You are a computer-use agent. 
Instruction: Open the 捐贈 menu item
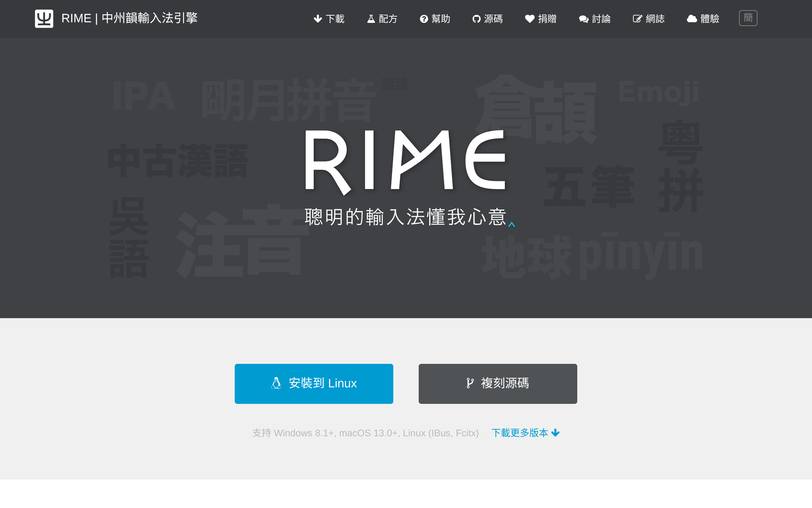tap(541, 19)
